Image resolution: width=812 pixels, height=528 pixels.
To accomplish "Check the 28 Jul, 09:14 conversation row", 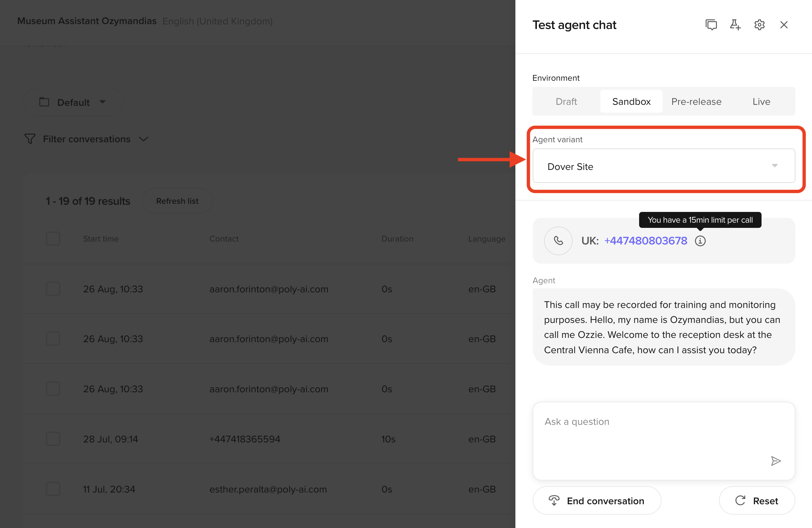I will pos(53,438).
